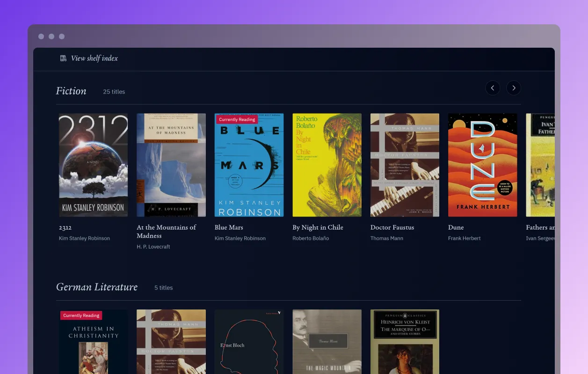Click The Magic Mountain cover thumbnail
Screen dimensions: 588x374
[327, 342]
